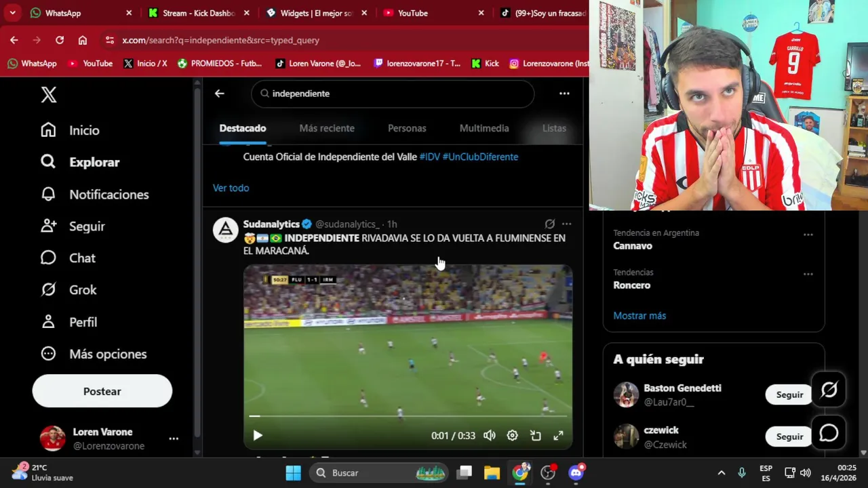Follow Baston Genedetti with Seguir

pyautogui.click(x=789, y=394)
